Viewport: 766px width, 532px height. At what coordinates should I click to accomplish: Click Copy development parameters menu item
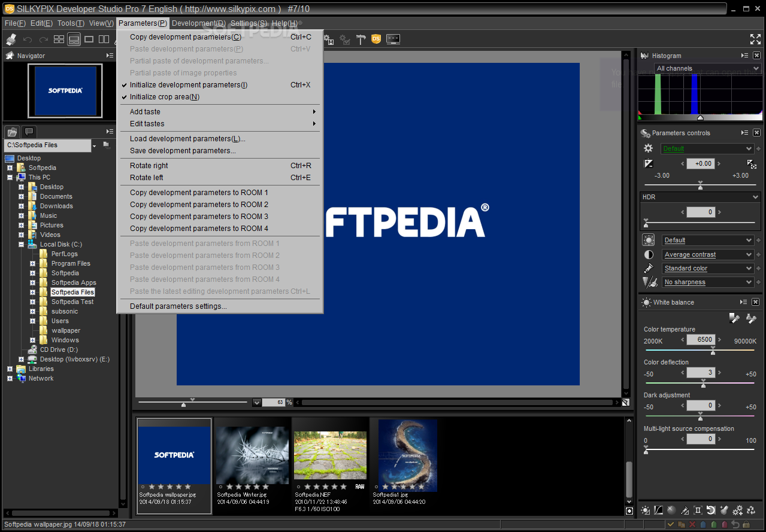pyautogui.click(x=219, y=37)
